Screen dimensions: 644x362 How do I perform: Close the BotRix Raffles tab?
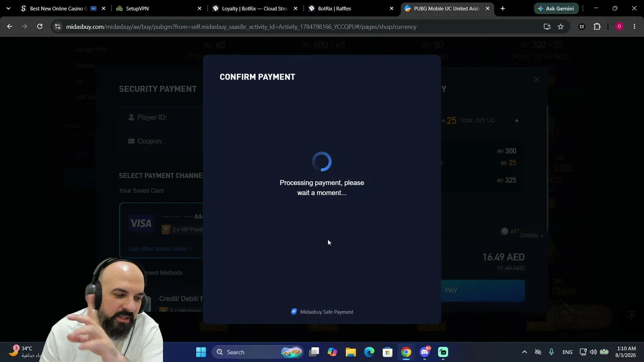pyautogui.click(x=391, y=9)
